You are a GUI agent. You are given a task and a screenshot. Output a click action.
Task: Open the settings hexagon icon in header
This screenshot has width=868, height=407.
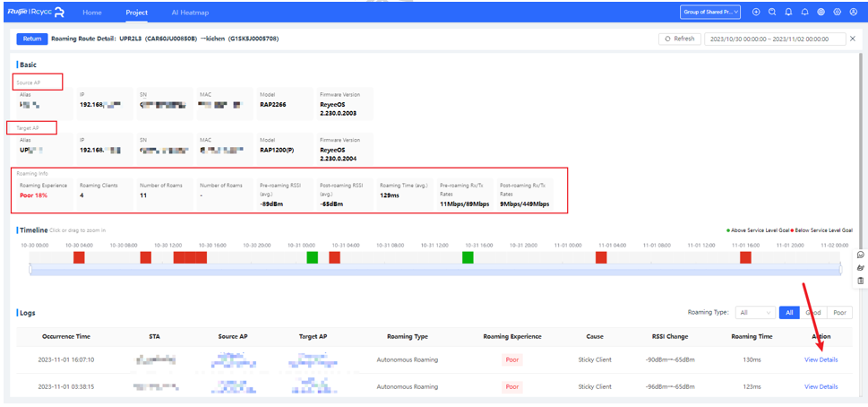click(x=837, y=13)
